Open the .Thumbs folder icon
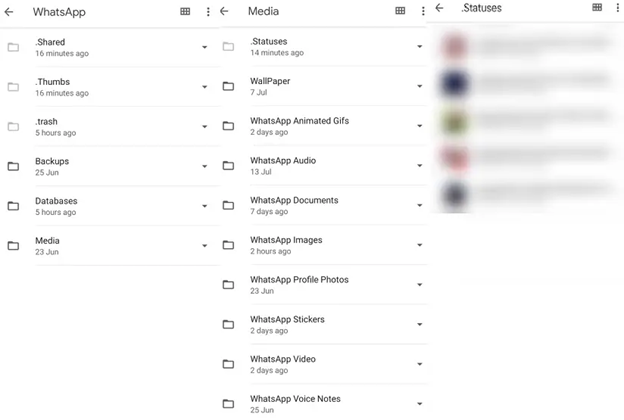The width and height of the screenshot is (624, 420). 13,87
